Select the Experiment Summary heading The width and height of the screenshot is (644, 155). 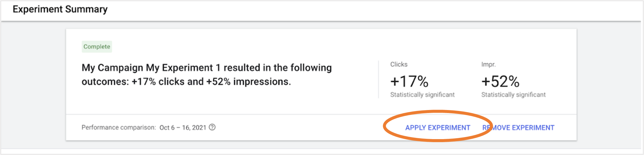coord(60,9)
